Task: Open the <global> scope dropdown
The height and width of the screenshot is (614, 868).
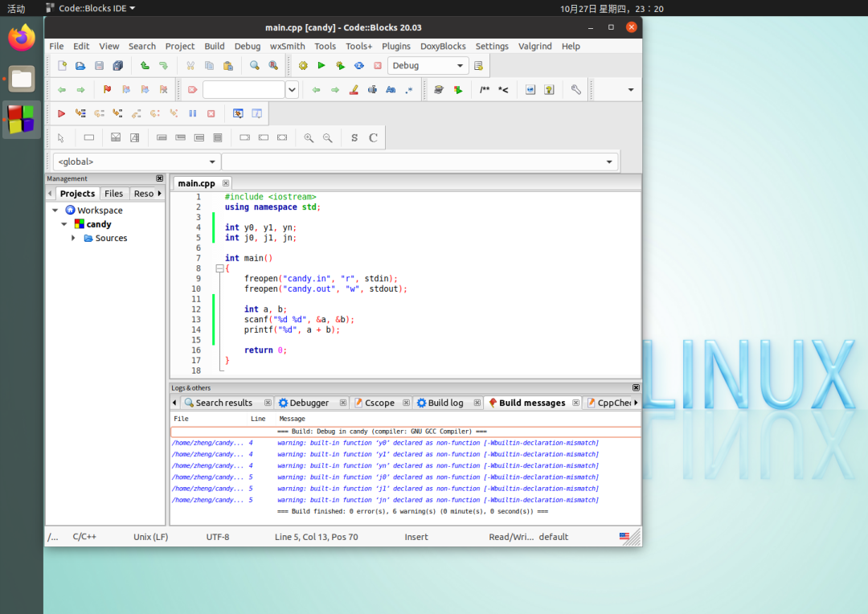Action: point(137,162)
